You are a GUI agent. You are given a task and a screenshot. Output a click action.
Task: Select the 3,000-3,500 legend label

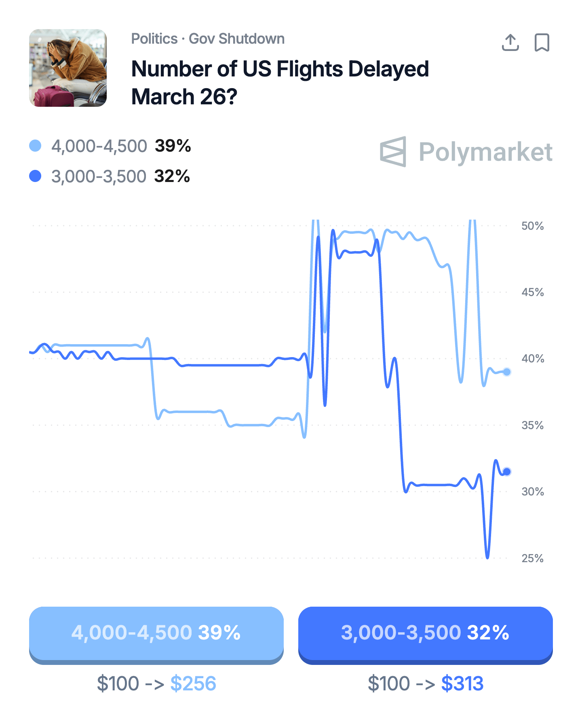coord(99,177)
